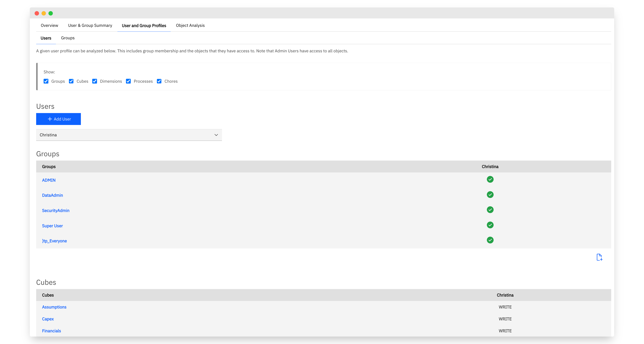
Task: Download the Groups table export icon
Action: (599, 257)
